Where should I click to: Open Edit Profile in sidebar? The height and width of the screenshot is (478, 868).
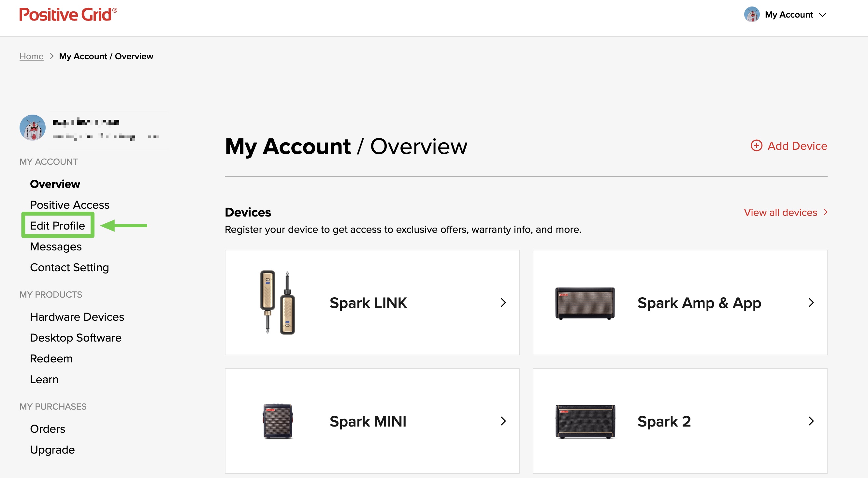click(x=58, y=226)
